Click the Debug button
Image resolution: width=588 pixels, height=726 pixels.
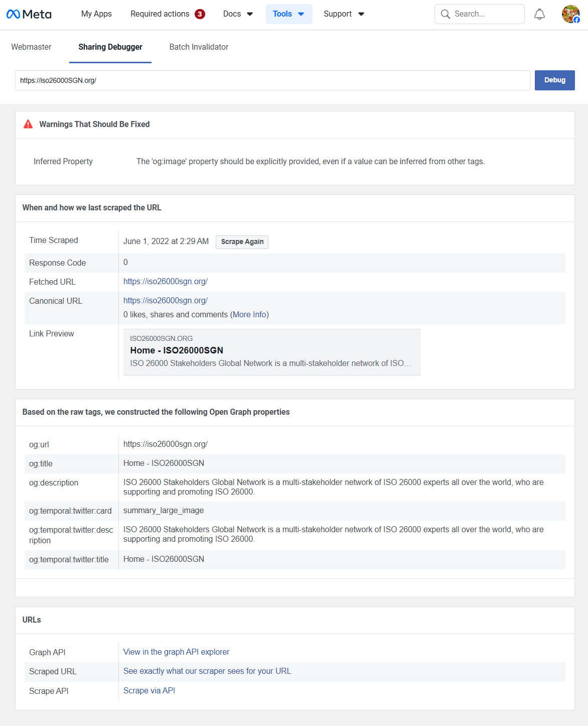554,80
